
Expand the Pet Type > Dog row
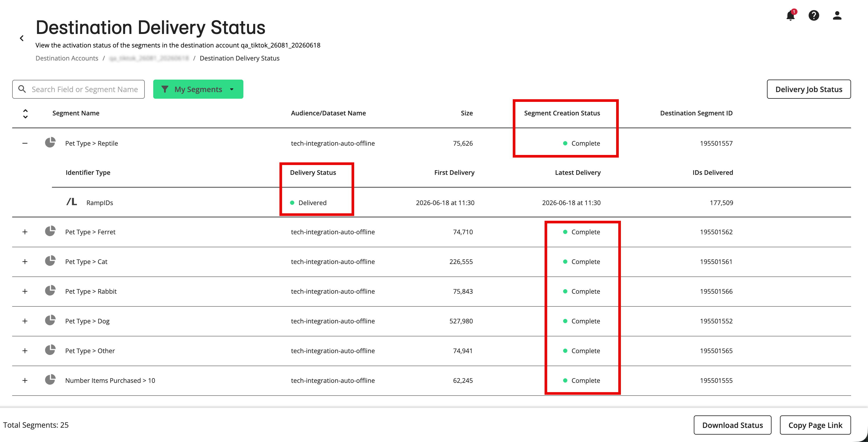pyautogui.click(x=25, y=321)
